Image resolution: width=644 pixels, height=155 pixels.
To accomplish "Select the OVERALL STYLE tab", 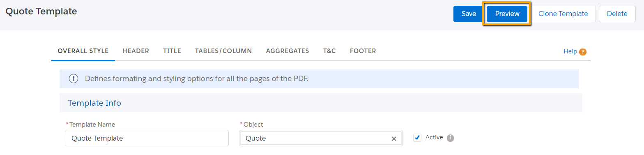I will coord(83,51).
